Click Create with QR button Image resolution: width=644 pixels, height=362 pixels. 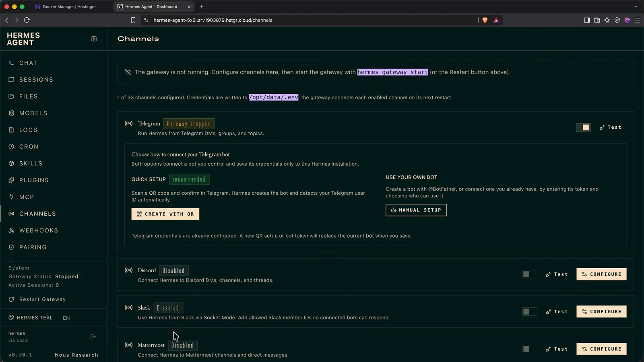pos(165,214)
